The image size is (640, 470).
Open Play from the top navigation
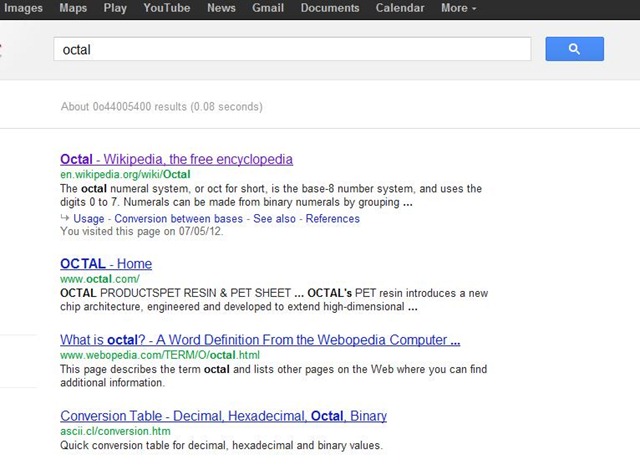pos(115,8)
